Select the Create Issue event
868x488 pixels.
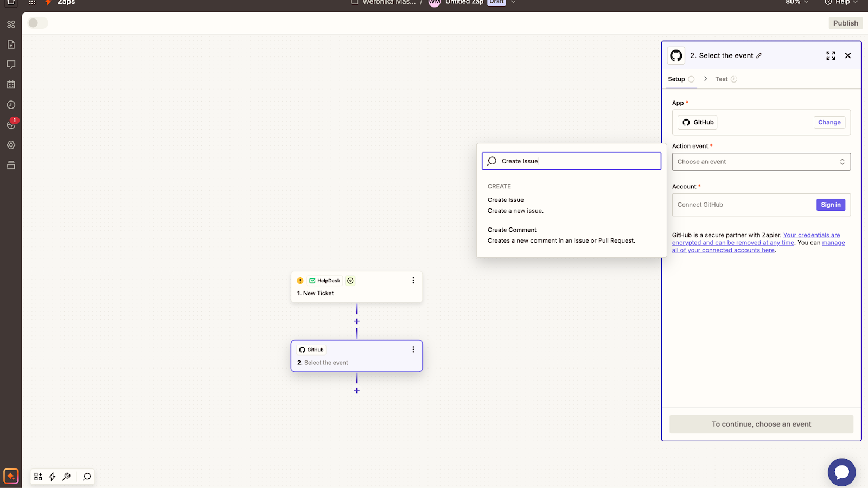point(571,205)
